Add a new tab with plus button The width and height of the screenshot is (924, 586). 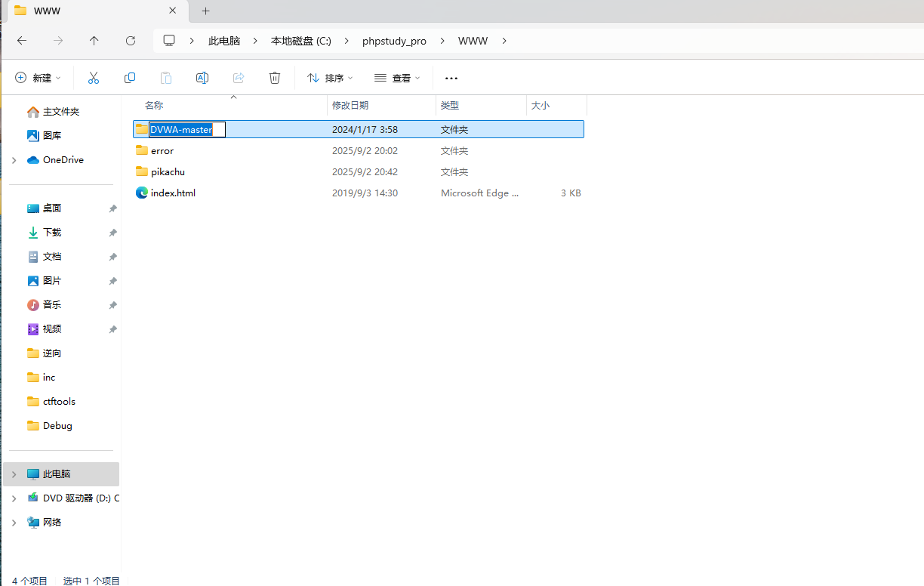[205, 11]
